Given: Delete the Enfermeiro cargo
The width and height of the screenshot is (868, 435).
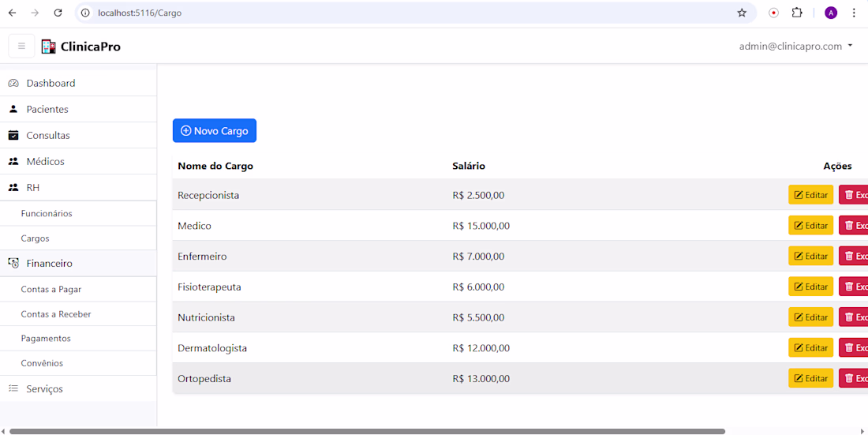Looking at the screenshot, I should click(x=854, y=256).
